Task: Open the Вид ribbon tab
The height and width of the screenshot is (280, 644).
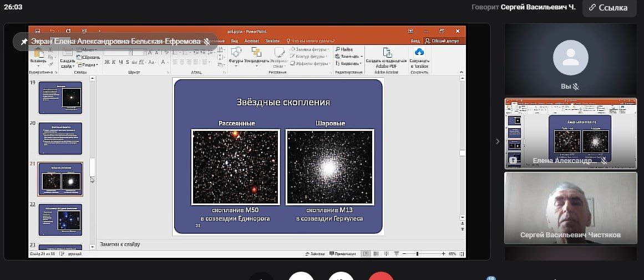Action: click(234, 41)
